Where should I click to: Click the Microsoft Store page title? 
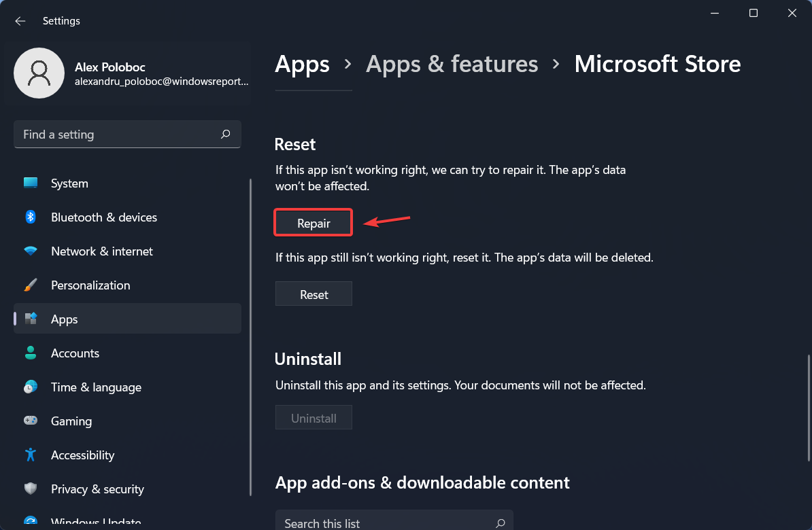658,64
